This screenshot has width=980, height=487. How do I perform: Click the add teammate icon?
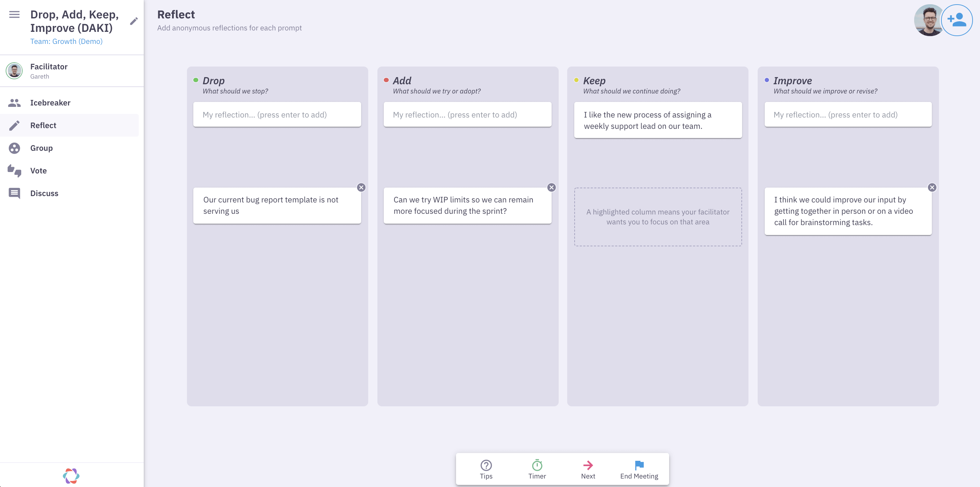957,20
